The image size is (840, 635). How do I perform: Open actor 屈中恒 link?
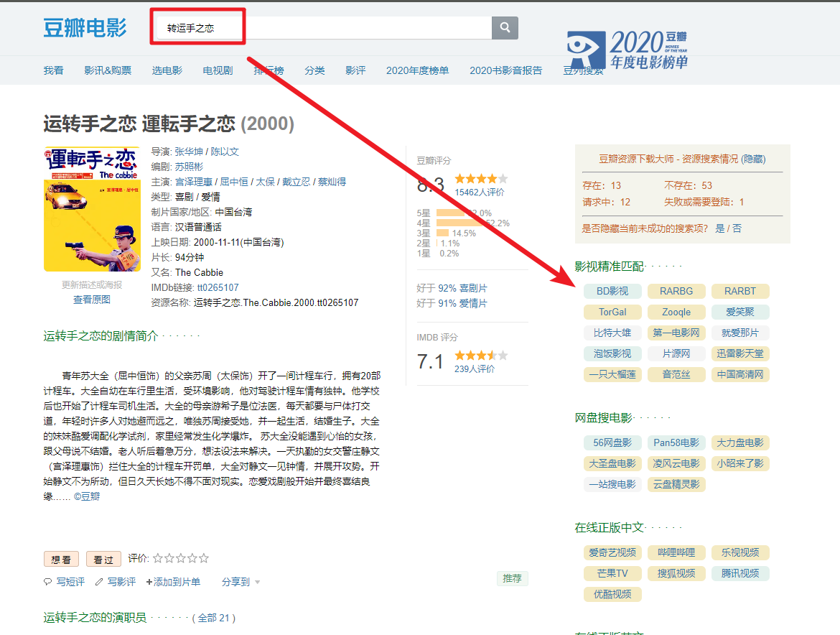(234, 182)
